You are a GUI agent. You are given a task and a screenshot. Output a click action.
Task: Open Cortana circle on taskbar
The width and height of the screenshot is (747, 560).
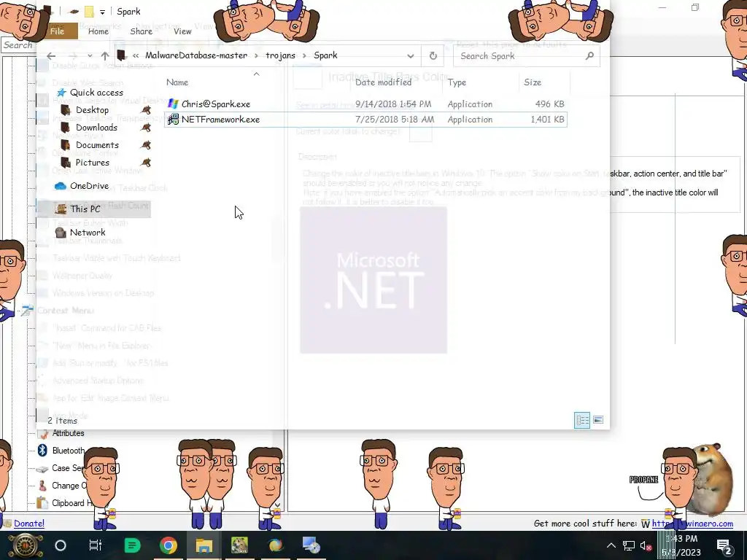(61, 545)
